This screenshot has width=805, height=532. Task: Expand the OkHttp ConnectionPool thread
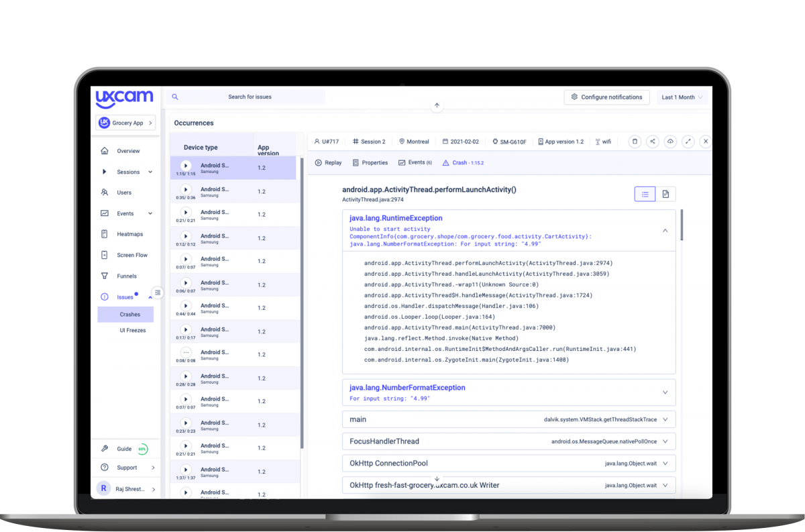point(665,463)
